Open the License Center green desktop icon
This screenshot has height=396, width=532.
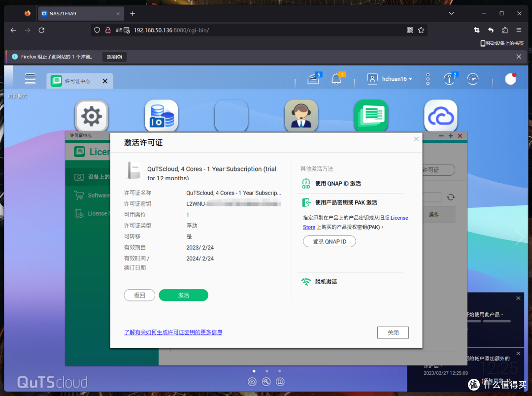click(x=371, y=116)
